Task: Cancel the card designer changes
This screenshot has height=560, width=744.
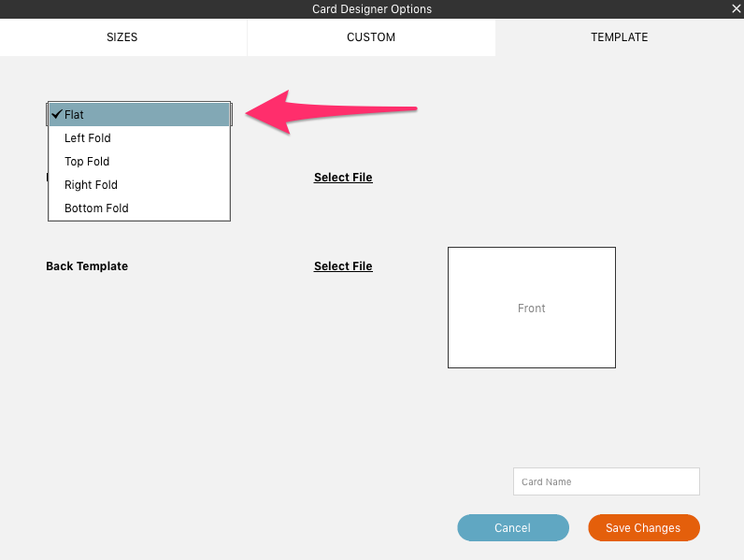Action: coord(513,527)
